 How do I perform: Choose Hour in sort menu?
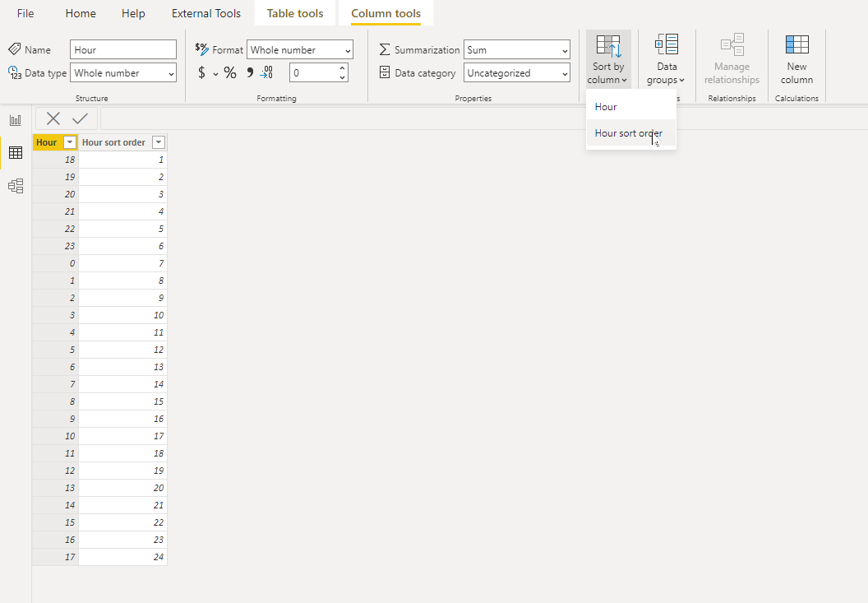click(631, 106)
